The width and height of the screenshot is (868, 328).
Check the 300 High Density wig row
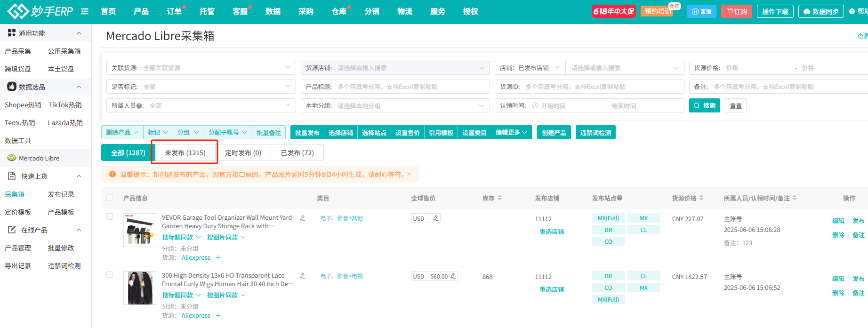[110, 274]
